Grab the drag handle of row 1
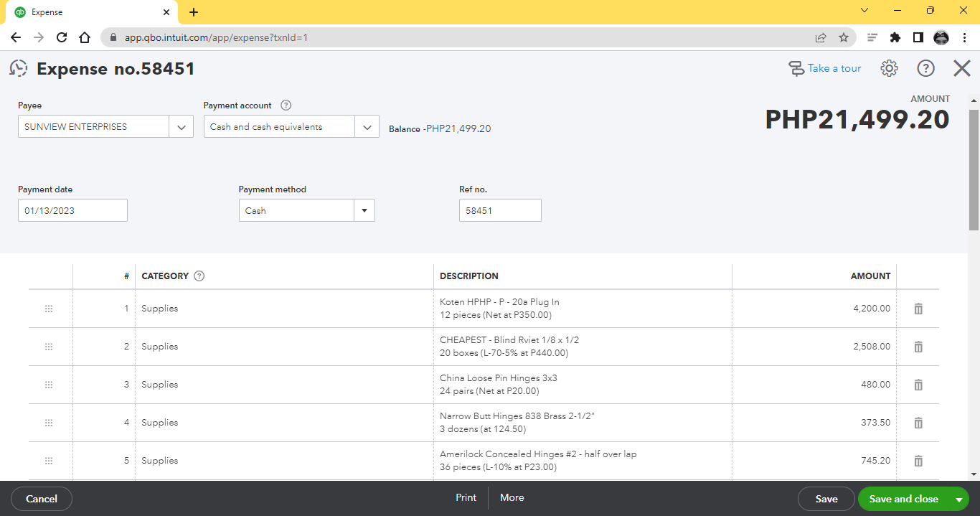The height and width of the screenshot is (516, 980). click(x=49, y=309)
